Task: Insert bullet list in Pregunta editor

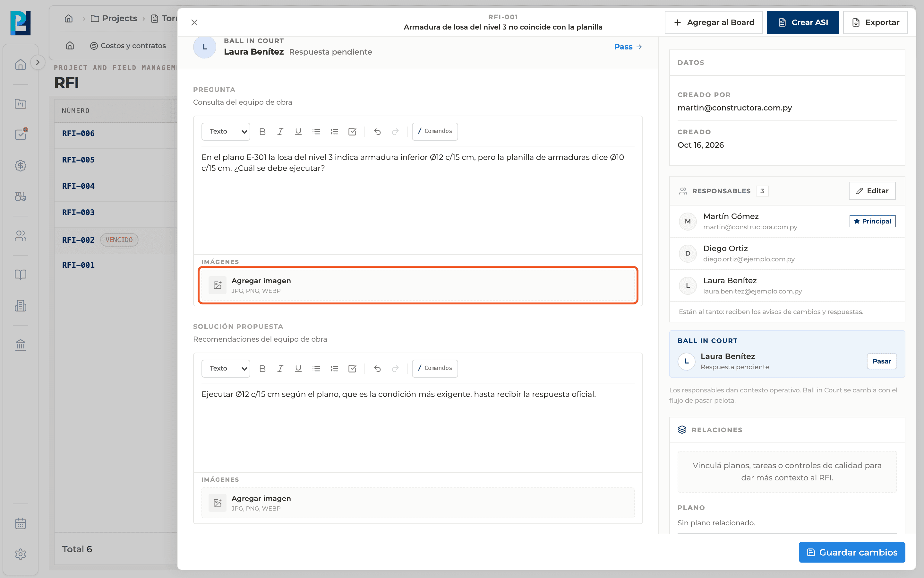Action: [316, 132]
